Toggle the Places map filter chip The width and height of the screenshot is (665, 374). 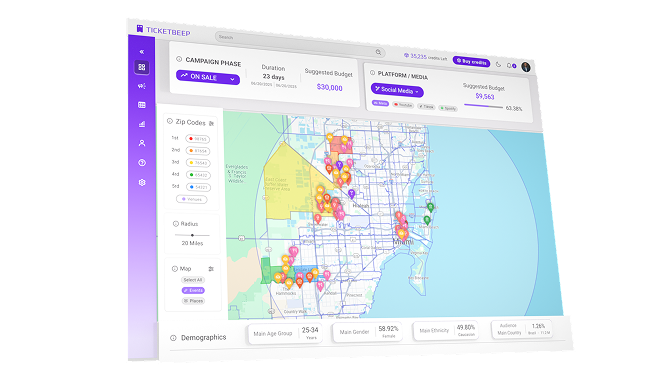pyautogui.click(x=193, y=301)
